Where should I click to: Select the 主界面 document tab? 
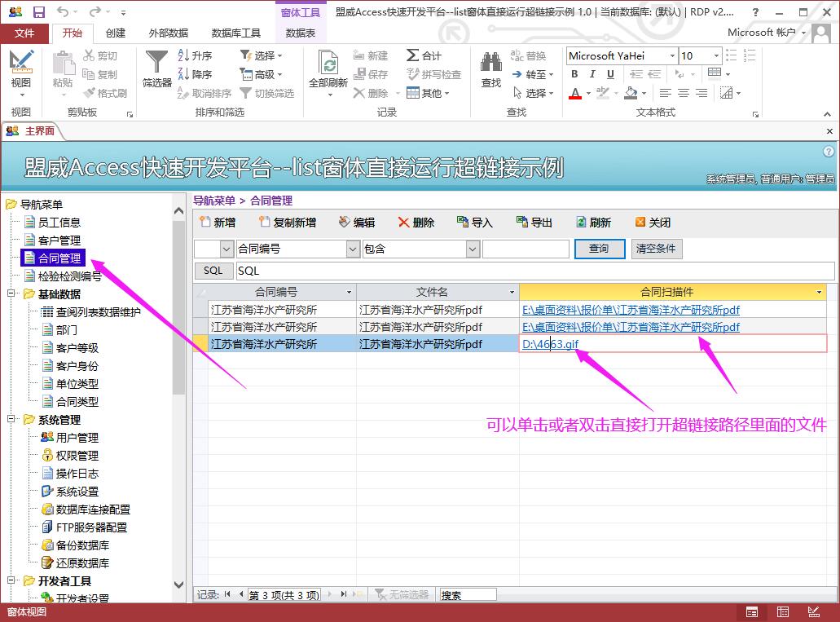click(x=32, y=130)
